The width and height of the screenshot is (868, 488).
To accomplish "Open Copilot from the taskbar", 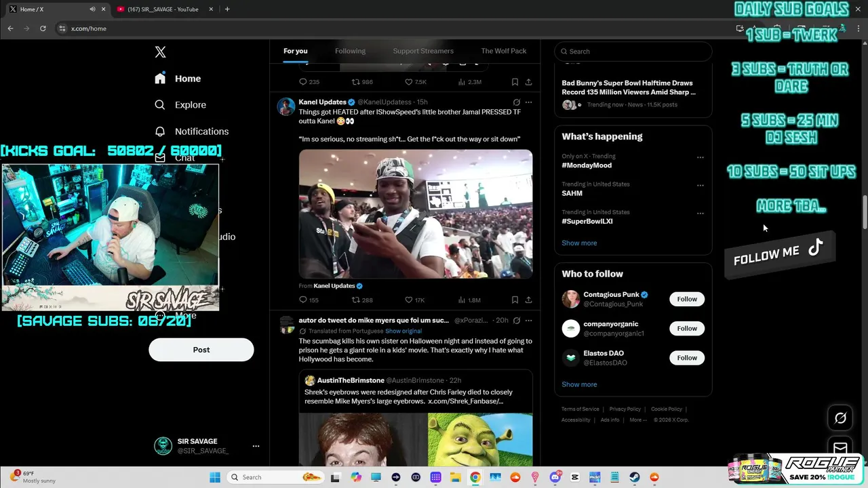I will pyautogui.click(x=356, y=477).
